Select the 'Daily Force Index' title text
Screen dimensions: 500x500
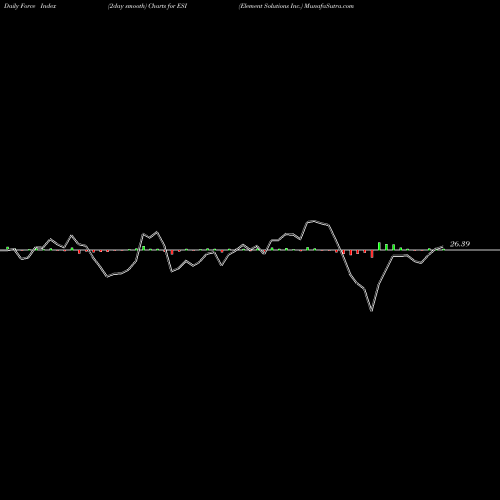pyautogui.click(x=30, y=6)
